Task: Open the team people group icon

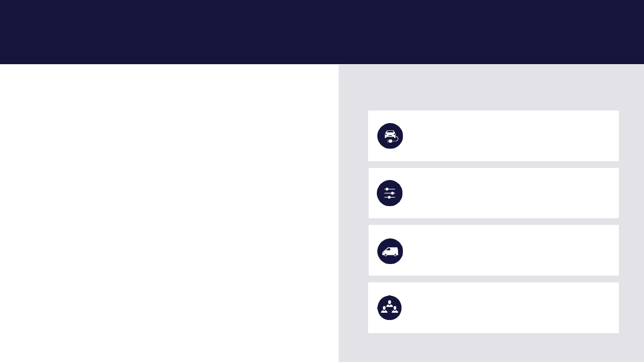Action: pyautogui.click(x=389, y=308)
